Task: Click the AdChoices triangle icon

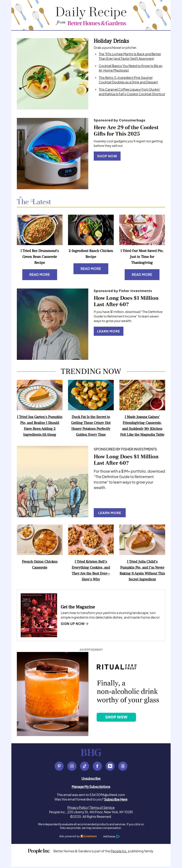Action: 118,836
